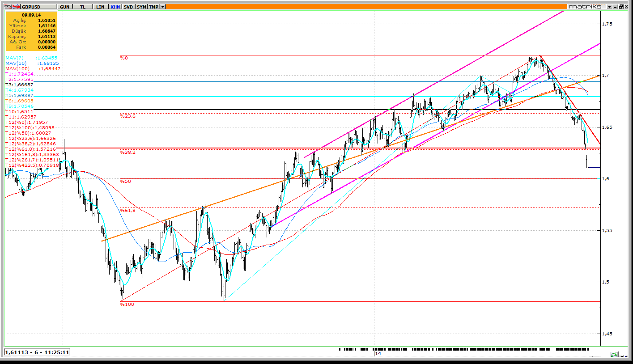
Task: Open the TMP template tab
Action: [153, 7]
